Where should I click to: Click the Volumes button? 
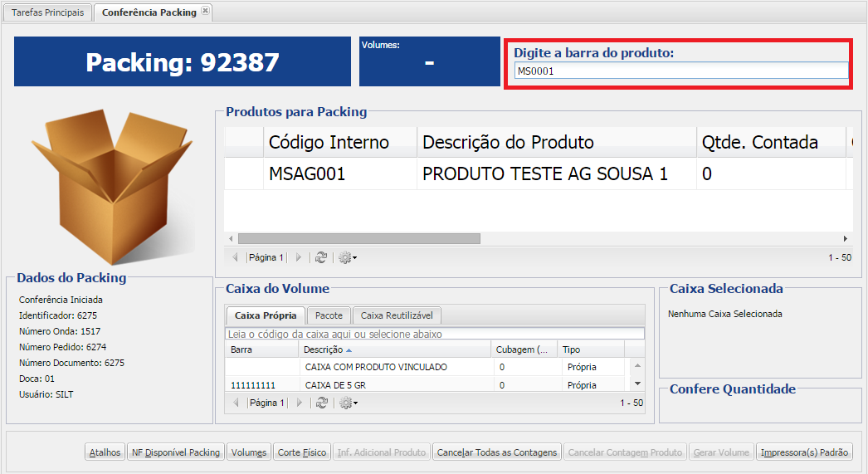pos(249,452)
